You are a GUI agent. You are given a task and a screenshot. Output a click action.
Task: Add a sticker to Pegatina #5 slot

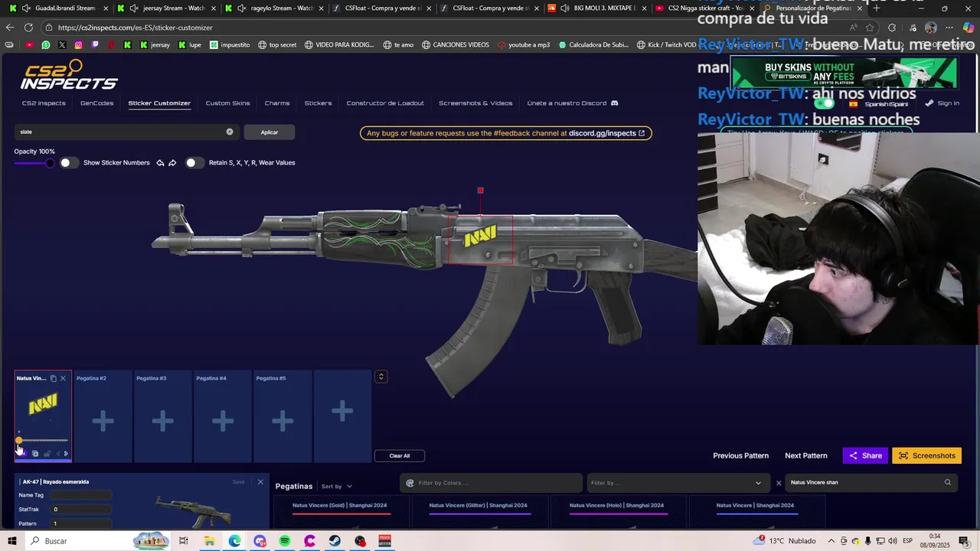click(283, 420)
